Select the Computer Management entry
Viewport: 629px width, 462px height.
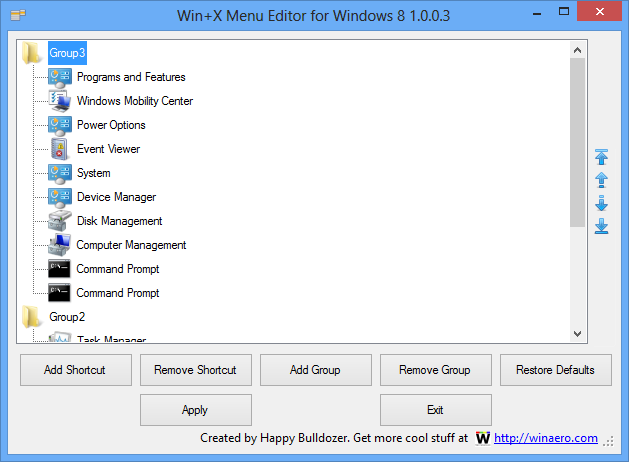click(131, 245)
